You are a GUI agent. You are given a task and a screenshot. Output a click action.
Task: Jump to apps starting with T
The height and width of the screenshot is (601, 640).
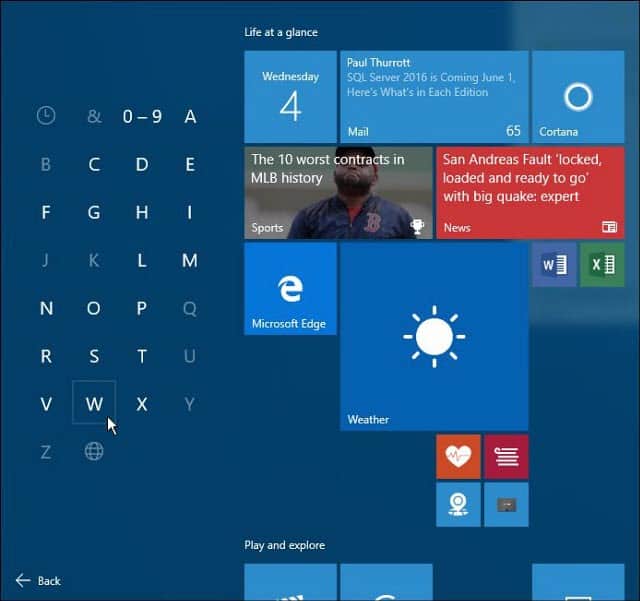(x=142, y=356)
